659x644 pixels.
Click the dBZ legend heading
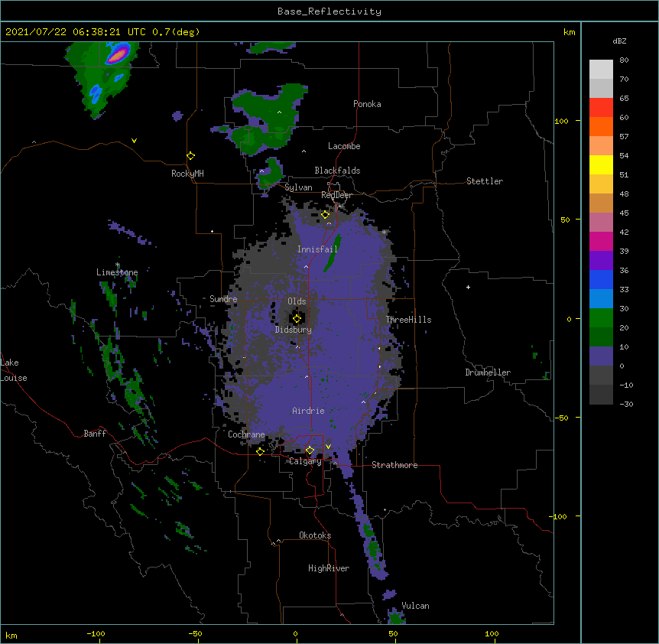click(619, 41)
